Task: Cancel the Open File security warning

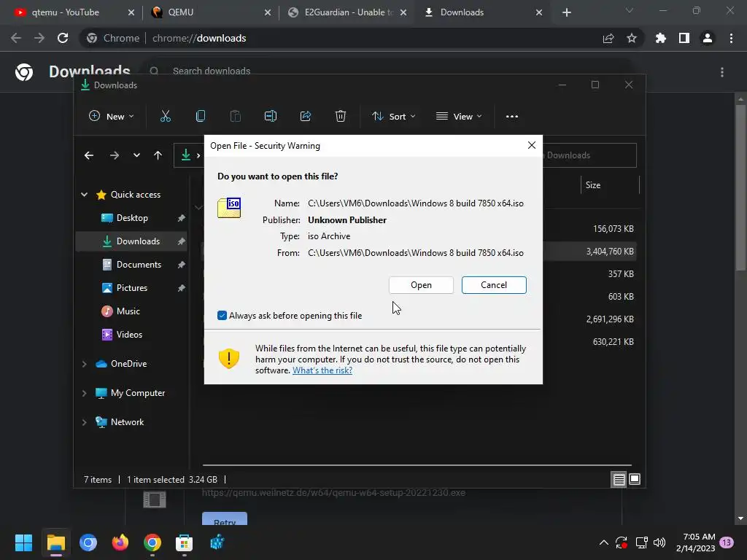Action: pyautogui.click(x=494, y=285)
